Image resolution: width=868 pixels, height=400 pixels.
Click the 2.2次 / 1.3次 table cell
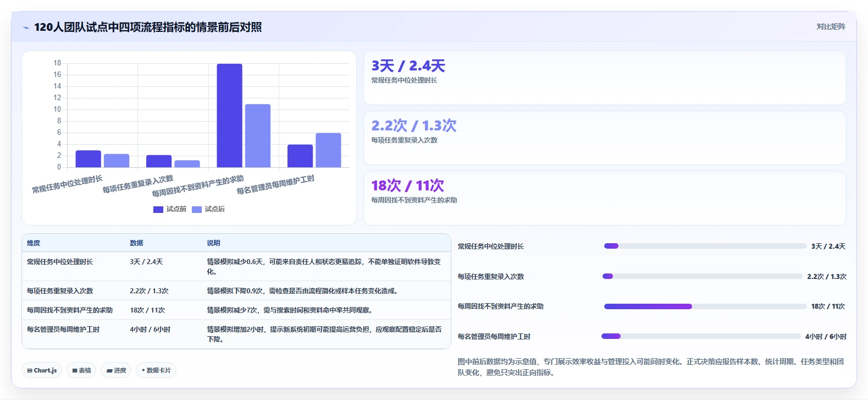149,291
